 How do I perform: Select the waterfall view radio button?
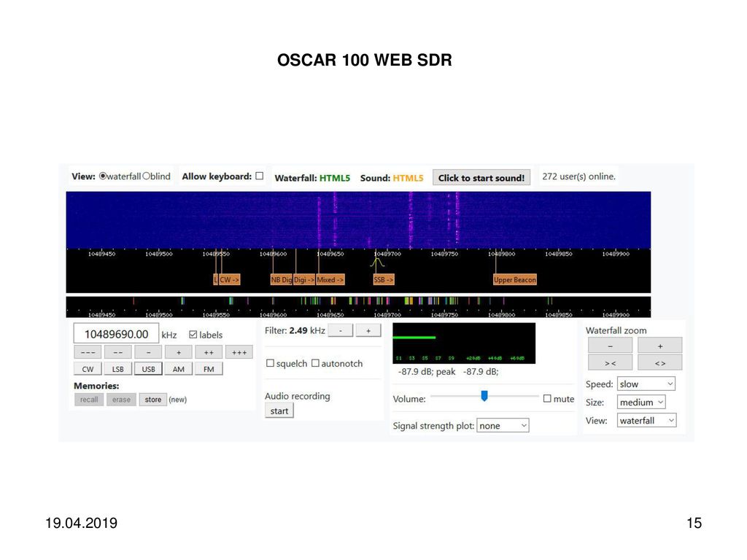[103, 176]
